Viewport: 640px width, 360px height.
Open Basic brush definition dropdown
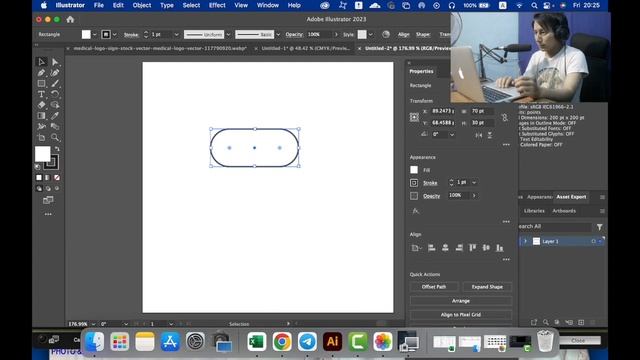pyautogui.click(x=278, y=35)
